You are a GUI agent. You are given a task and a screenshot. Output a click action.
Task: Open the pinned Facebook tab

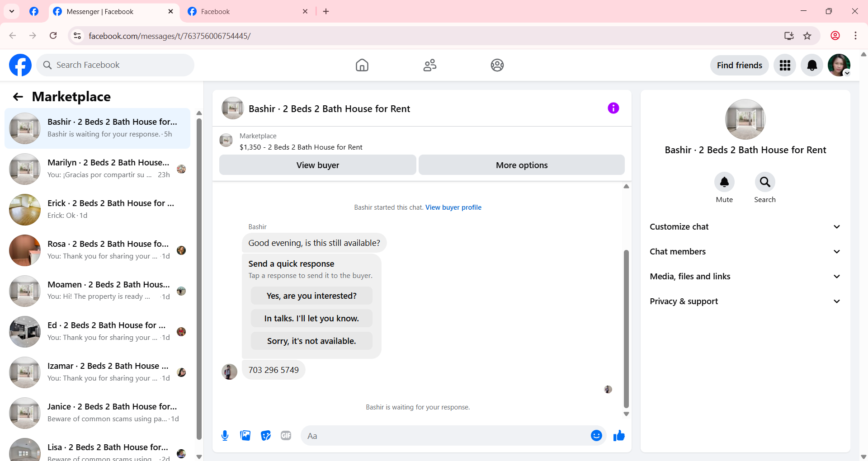tap(34, 11)
